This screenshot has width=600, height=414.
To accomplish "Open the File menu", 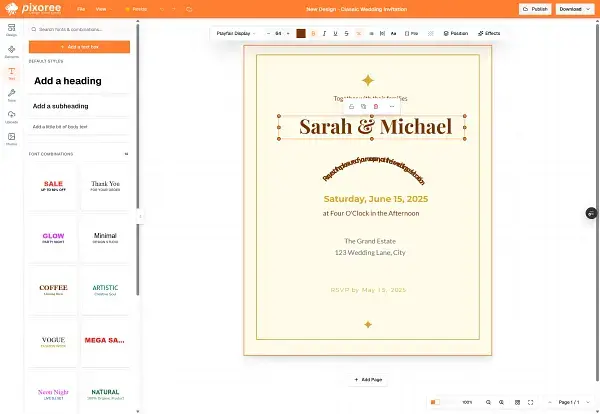I will [x=79, y=8].
